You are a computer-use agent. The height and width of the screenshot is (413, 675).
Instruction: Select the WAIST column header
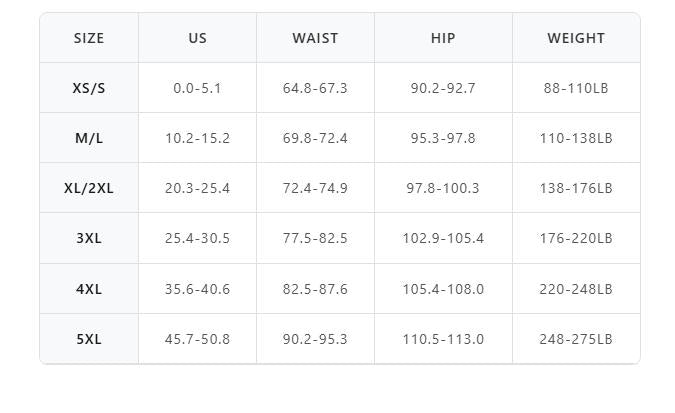coord(315,38)
